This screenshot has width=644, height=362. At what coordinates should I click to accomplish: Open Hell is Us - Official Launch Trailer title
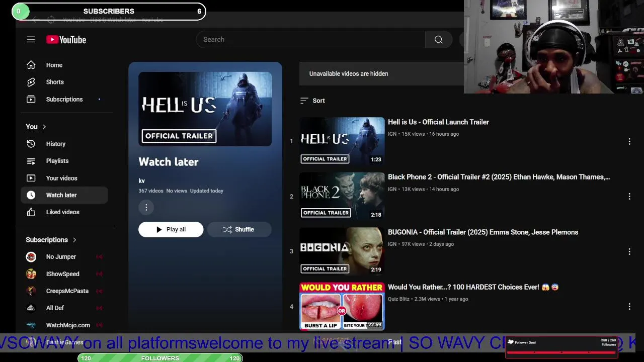(x=438, y=122)
